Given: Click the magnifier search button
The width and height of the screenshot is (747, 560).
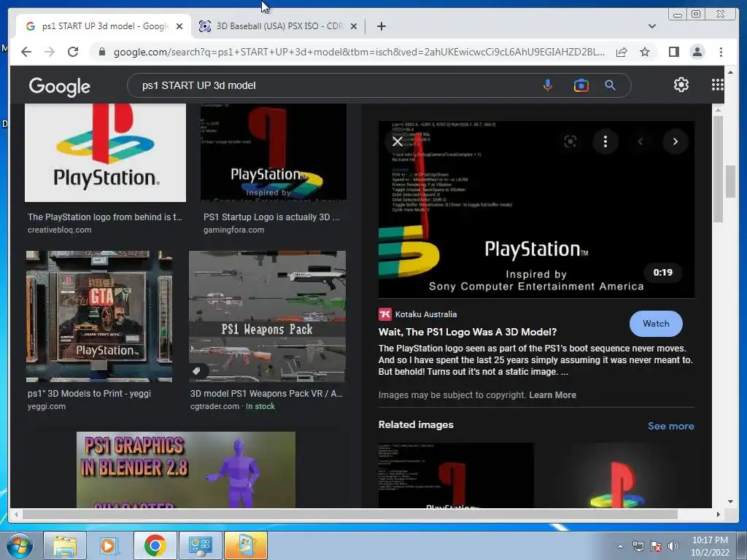Looking at the screenshot, I should (610, 85).
